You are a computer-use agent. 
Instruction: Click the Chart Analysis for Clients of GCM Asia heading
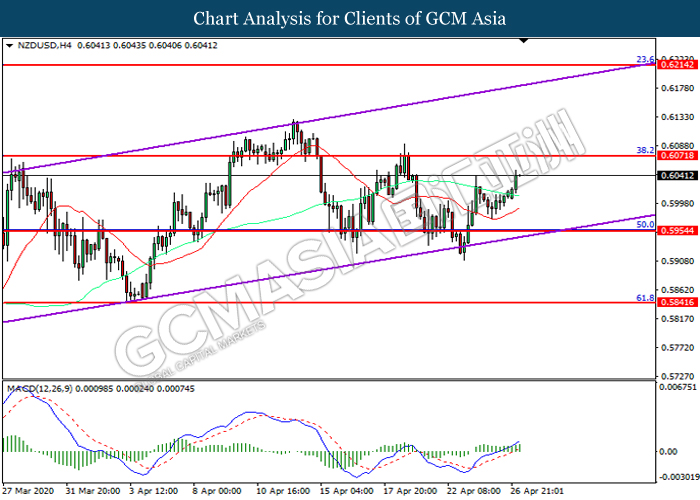click(350, 19)
